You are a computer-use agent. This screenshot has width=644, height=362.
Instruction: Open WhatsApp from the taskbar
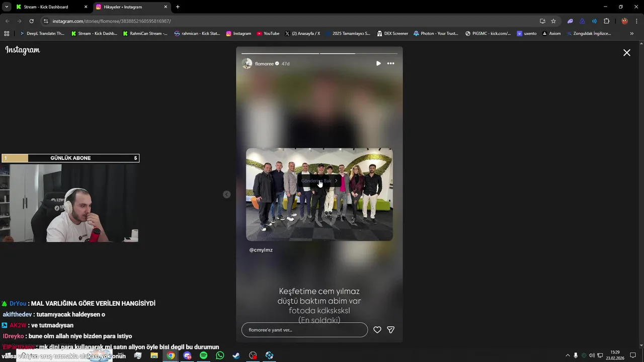click(220, 355)
